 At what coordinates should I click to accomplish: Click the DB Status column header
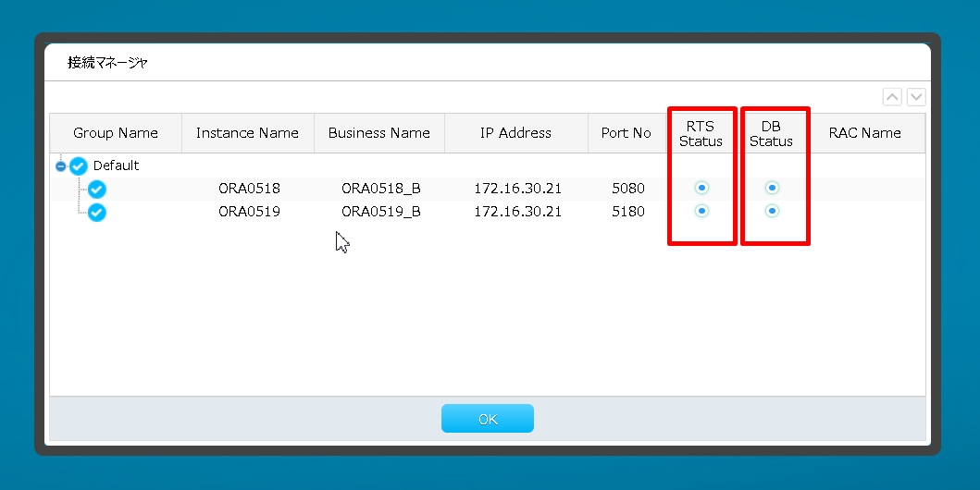point(771,133)
